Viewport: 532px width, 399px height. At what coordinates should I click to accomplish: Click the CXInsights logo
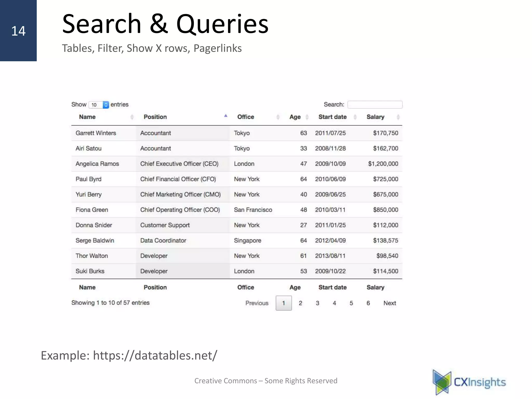tap(469, 382)
